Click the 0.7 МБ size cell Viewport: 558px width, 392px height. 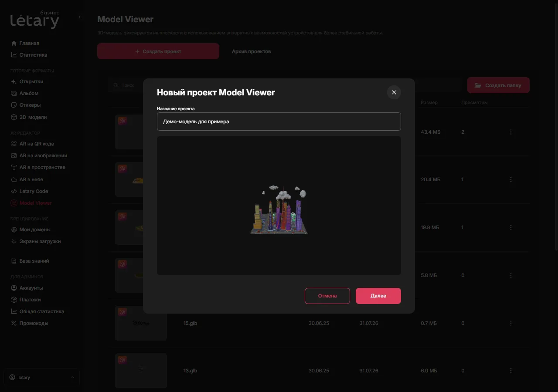pos(429,323)
